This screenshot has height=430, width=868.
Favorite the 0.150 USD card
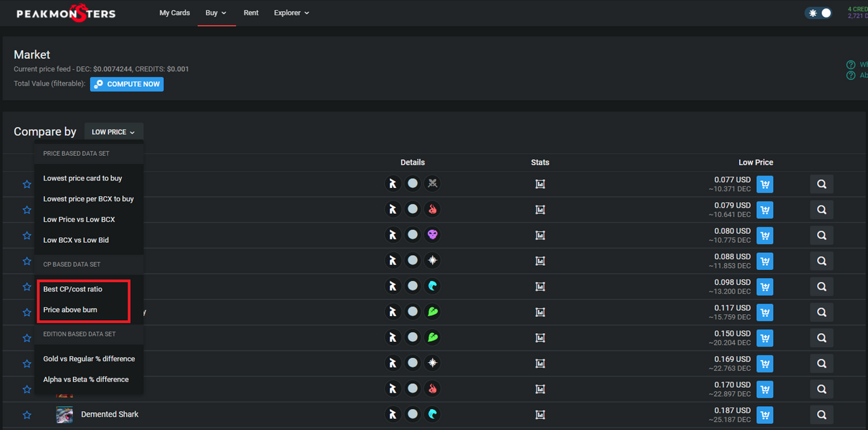click(27, 338)
